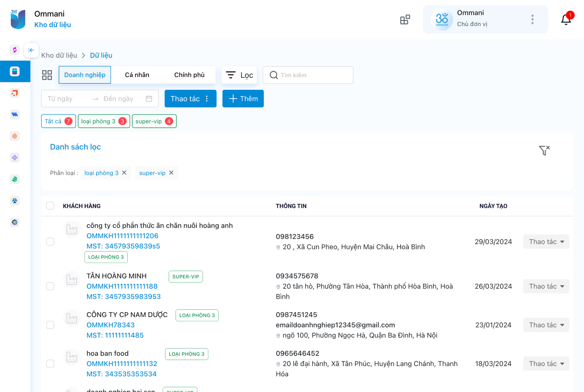The height and width of the screenshot is (392, 584).
Task: Remove the 'super-vip' filter chip
Action: pos(171,173)
